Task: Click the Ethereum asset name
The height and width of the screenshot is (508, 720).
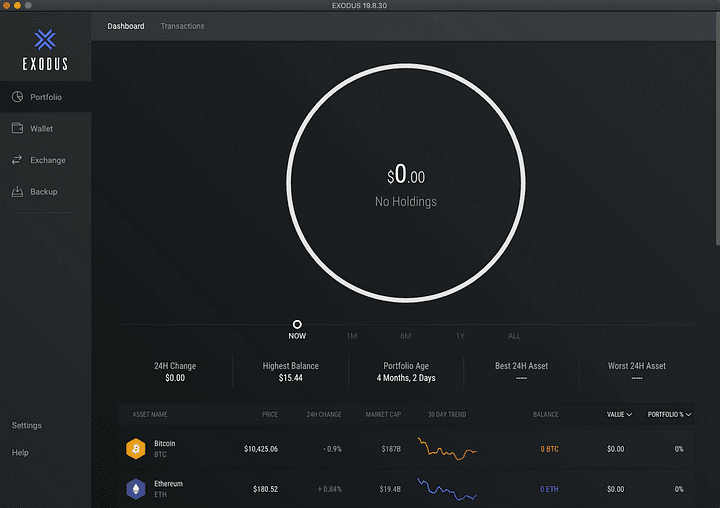Action: pyautogui.click(x=168, y=484)
